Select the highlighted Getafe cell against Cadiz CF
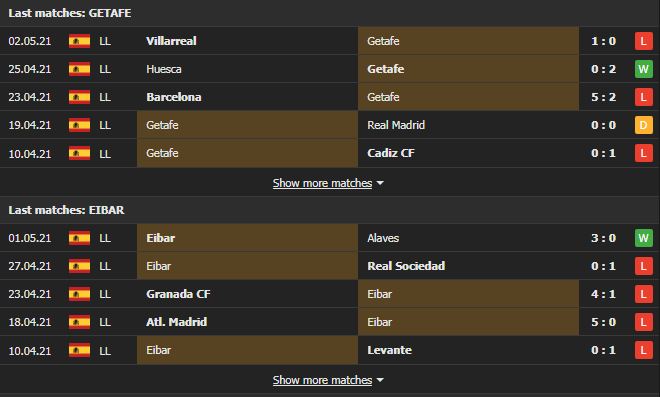 tap(248, 153)
